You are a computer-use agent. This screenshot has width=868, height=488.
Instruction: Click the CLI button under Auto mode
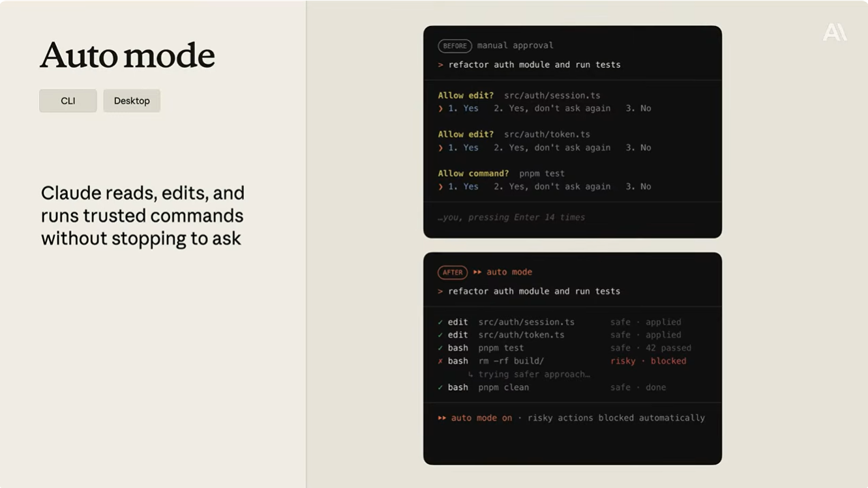coord(68,101)
